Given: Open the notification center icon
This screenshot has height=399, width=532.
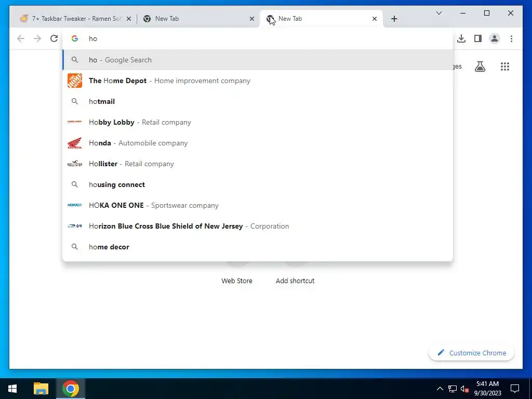Looking at the screenshot, I should [515, 389].
